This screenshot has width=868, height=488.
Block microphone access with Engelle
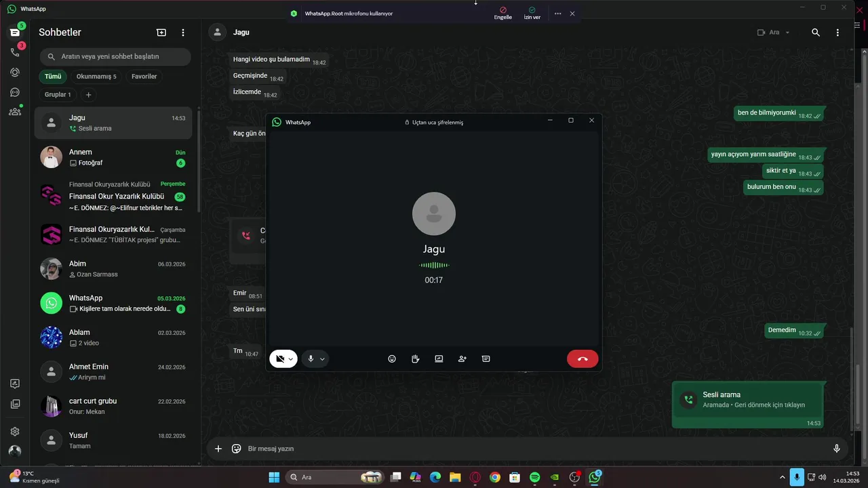(x=503, y=14)
